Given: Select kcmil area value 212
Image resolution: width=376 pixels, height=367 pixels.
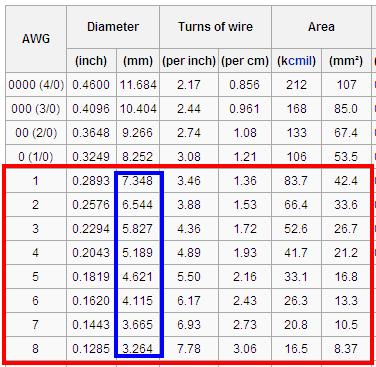Looking at the screenshot, I should (296, 85).
